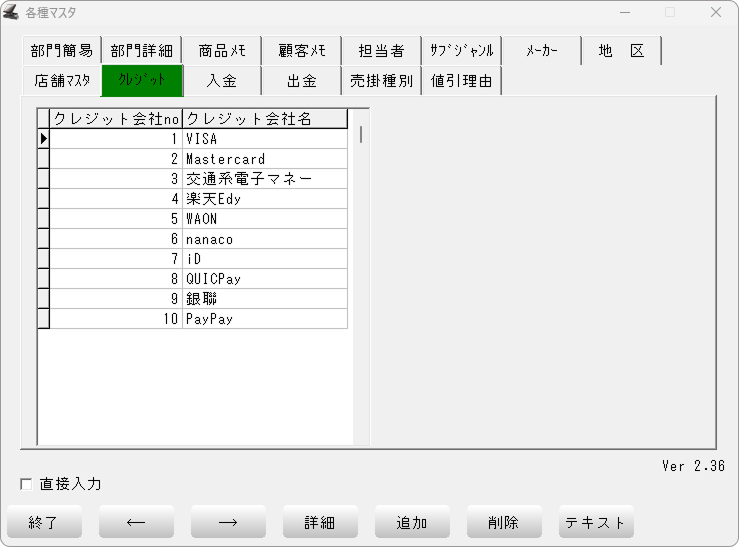Image resolution: width=739 pixels, height=547 pixels.
Task: Click the PayPay company name cell
Action: pyautogui.click(x=265, y=319)
